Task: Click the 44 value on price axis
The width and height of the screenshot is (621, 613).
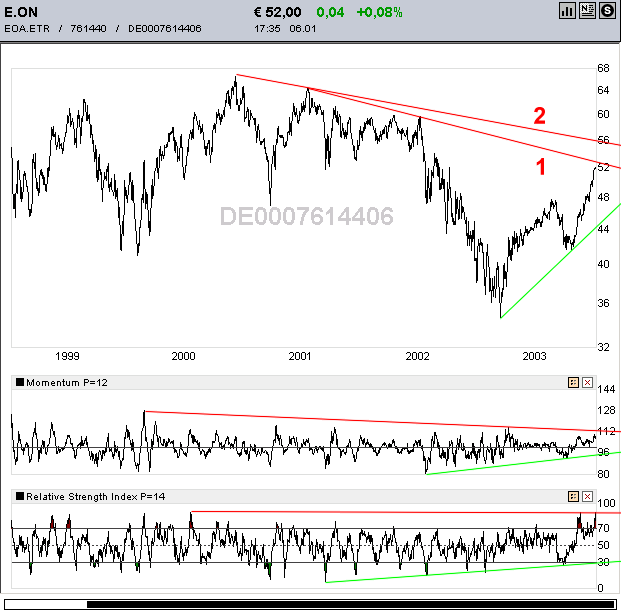Action: (x=603, y=229)
